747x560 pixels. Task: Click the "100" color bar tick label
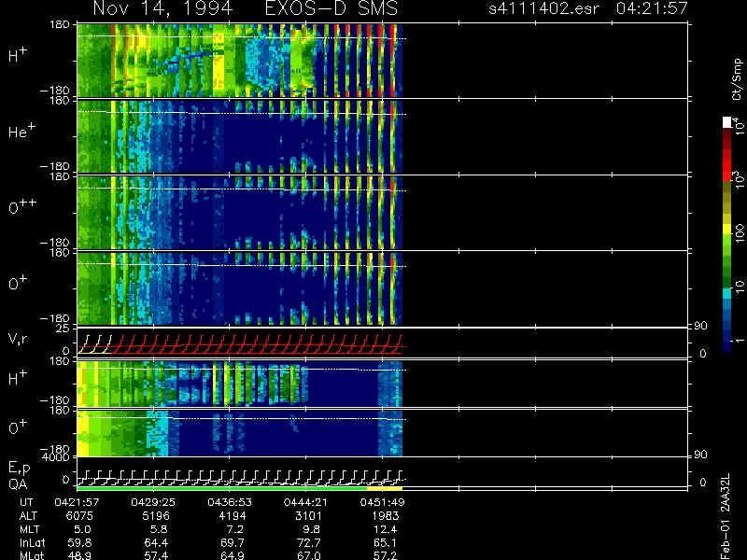[739, 233]
